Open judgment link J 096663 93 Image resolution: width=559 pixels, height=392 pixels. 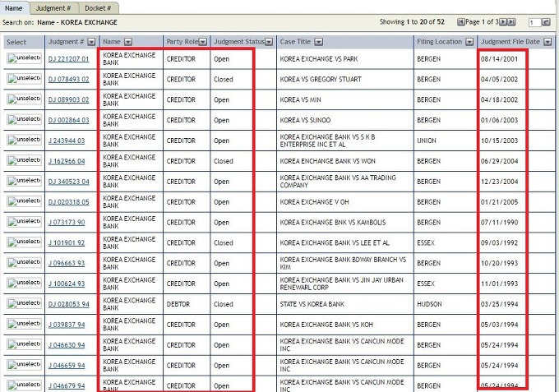[67, 263]
